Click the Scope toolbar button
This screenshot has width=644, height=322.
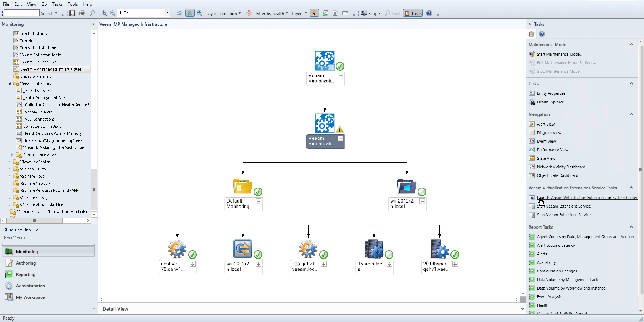coord(370,13)
